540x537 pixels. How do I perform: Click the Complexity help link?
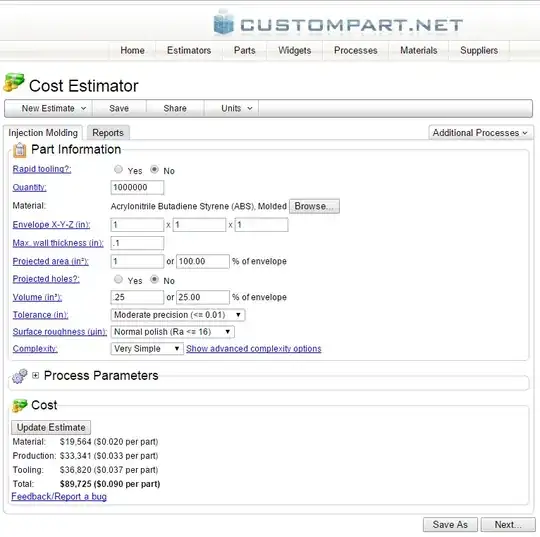coord(35,349)
